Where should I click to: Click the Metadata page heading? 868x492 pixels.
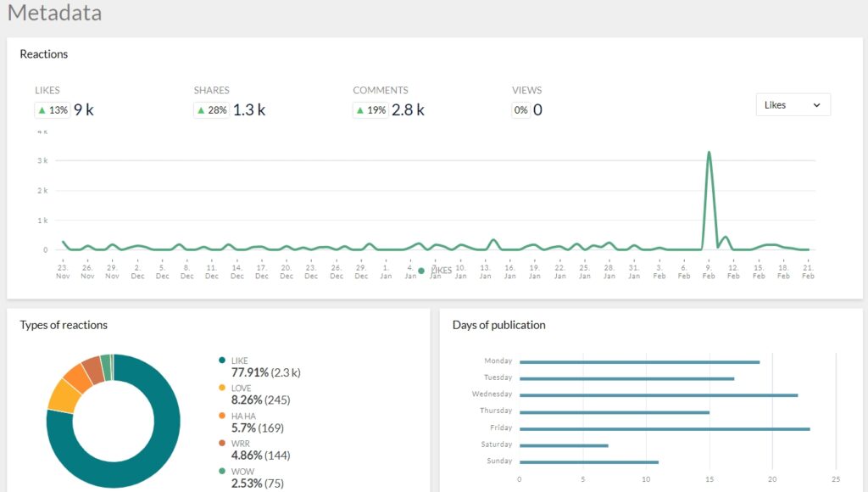pyautogui.click(x=55, y=12)
